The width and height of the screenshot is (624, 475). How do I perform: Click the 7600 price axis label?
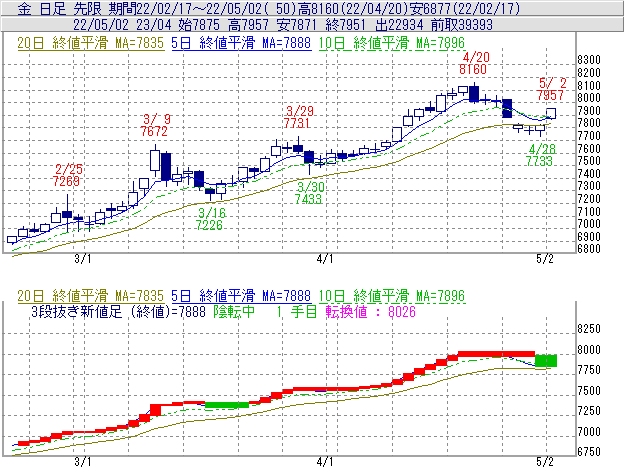pyautogui.click(x=589, y=148)
